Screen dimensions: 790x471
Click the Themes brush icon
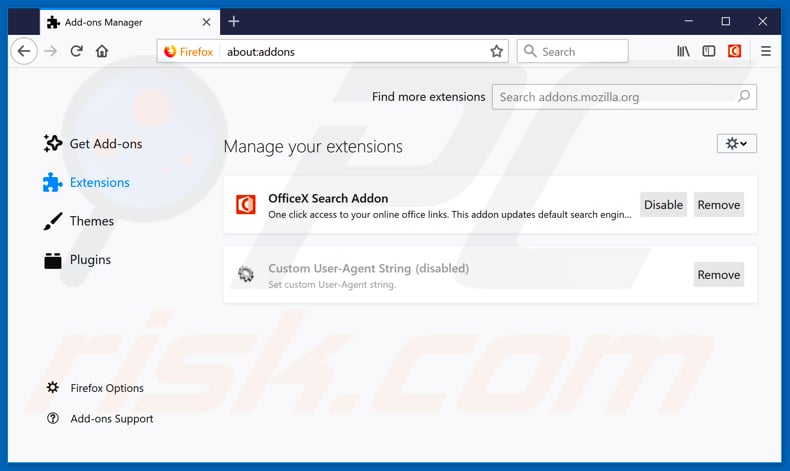[52, 221]
